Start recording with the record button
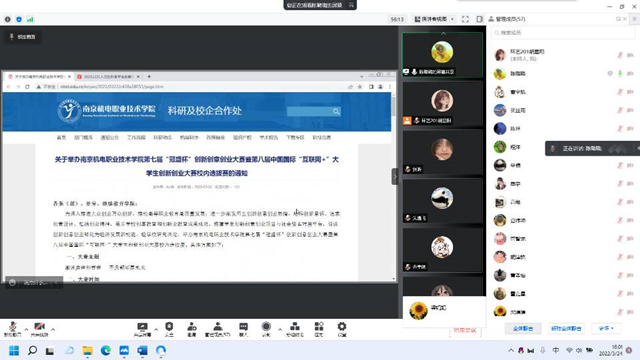 (x=266, y=329)
